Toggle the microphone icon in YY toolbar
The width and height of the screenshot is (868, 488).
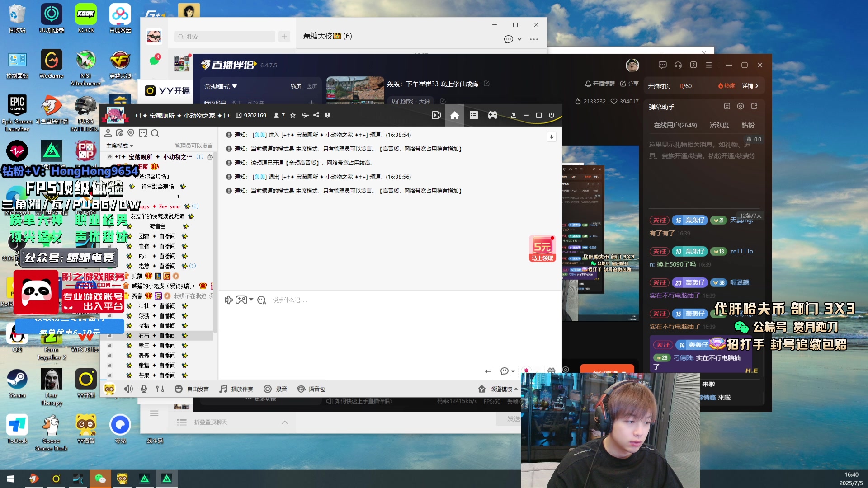pyautogui.click(x=144, y=389)
